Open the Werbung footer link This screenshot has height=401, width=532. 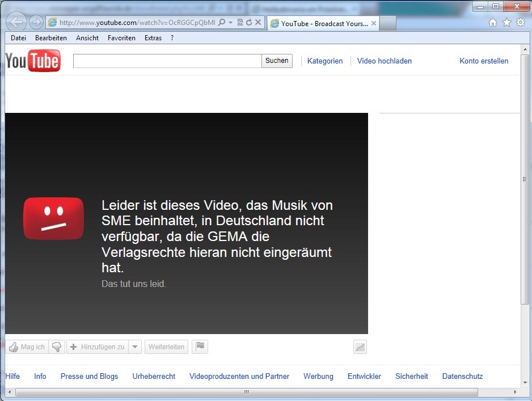[x=318, y=376]
